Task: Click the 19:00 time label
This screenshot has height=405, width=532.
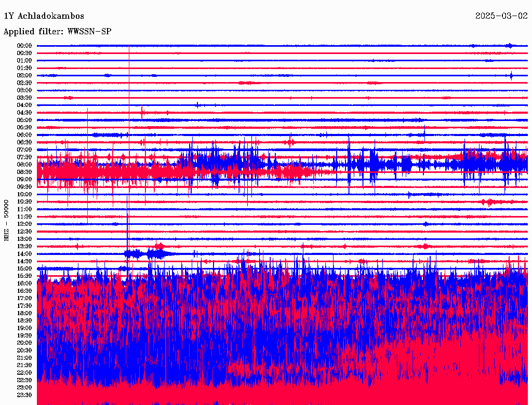Action: [24, 328]
